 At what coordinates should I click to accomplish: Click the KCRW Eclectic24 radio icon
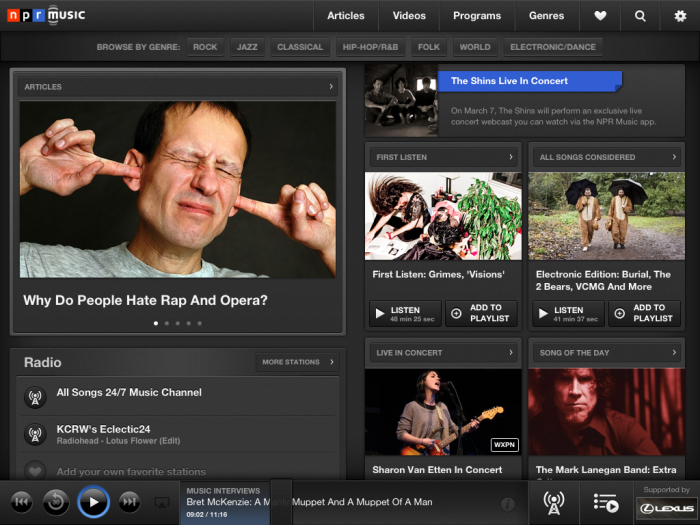(35, 434)
